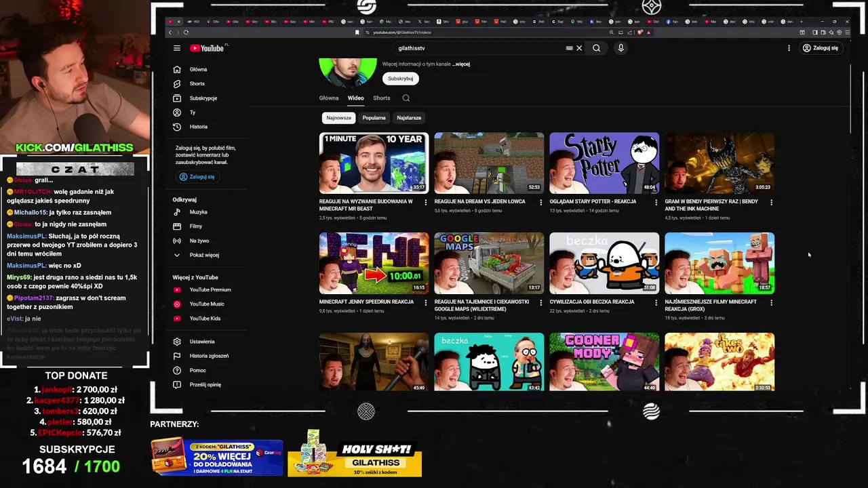Image resolution: width=868 pixels, height=488 pixels.
Task: Select the Popularne filter chip
Action: [x=374, y=118]
